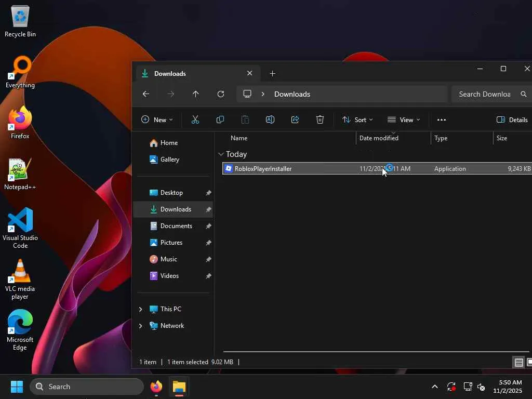Expand the This PC tree node
The width and height of the screenshot is (532, 399).
coord(140,309)
